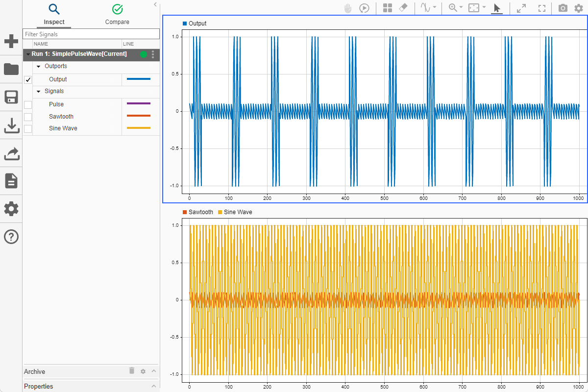Uncheck the Output signal checkbox
The height and width of the screenshot is (392, 588).
[x=28, y=80]
